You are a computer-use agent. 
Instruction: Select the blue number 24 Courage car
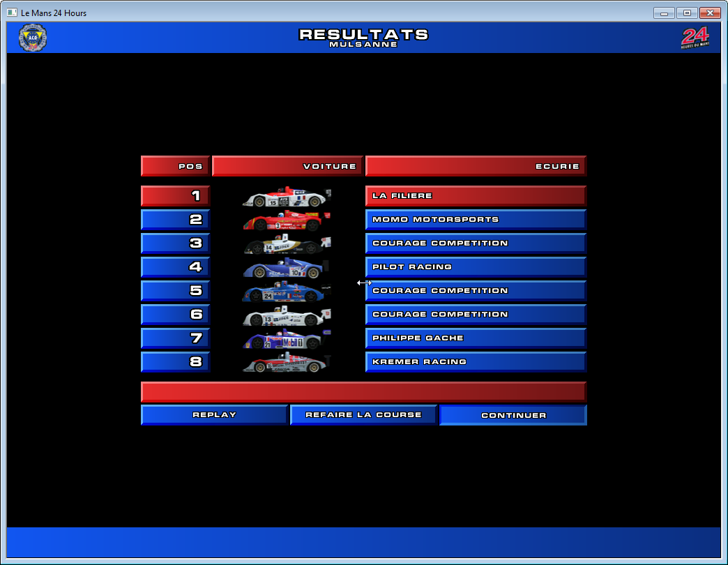click(287, 291)
